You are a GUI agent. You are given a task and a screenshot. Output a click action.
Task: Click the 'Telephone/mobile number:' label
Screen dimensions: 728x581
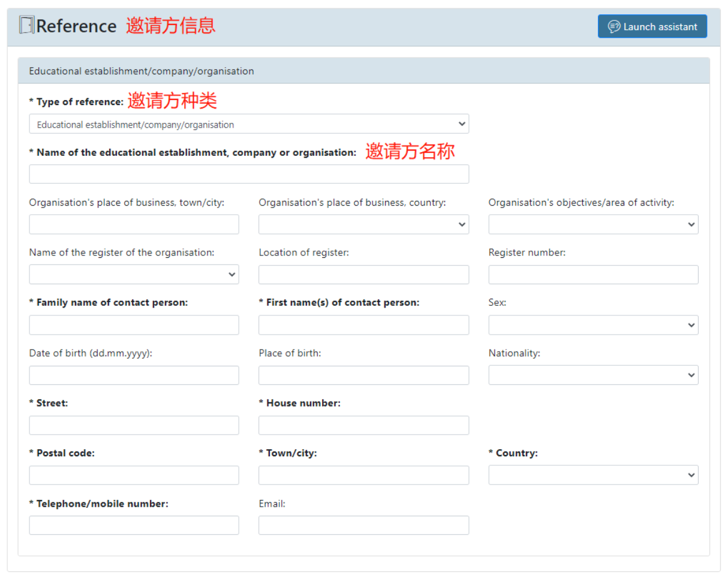[99, 504]
